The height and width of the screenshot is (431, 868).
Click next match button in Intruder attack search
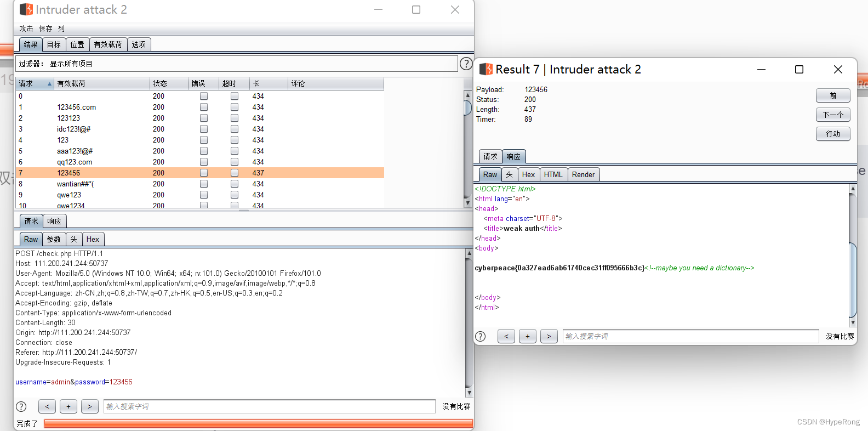[x=90, y=406]
